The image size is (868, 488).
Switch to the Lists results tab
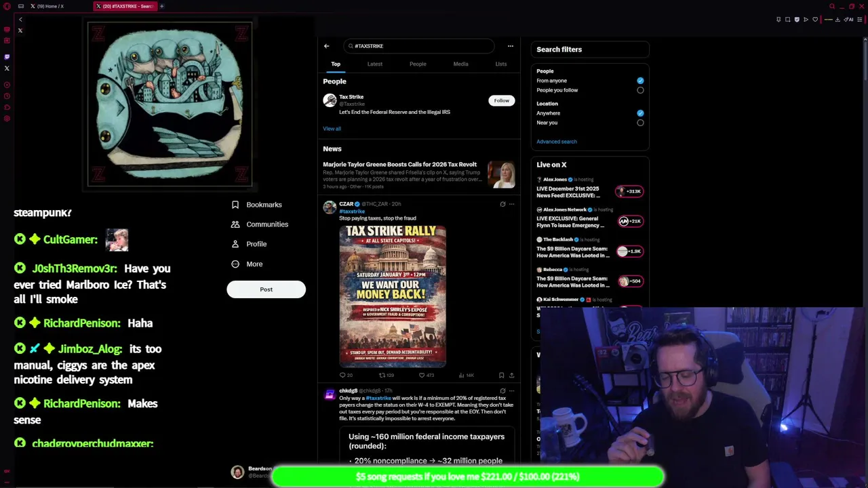(501, 64)
